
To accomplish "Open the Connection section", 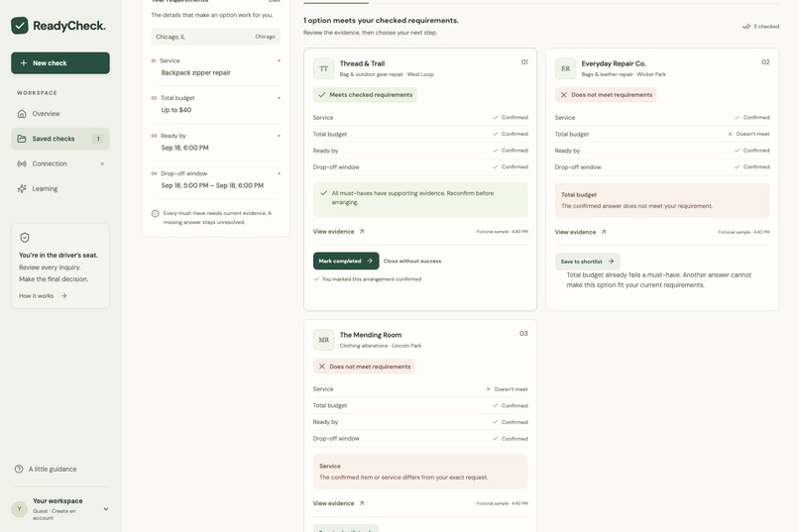I will click(60, 163).
